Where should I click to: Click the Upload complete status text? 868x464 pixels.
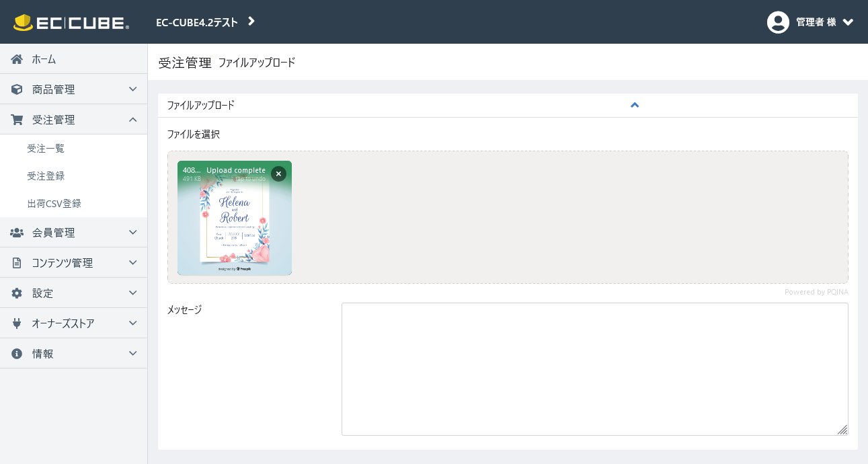(x=236, y=170)
